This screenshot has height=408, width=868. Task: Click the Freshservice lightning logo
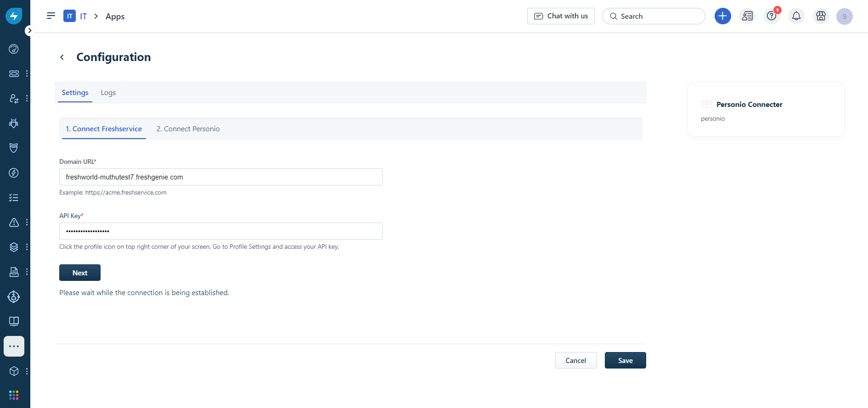(14, 16)
